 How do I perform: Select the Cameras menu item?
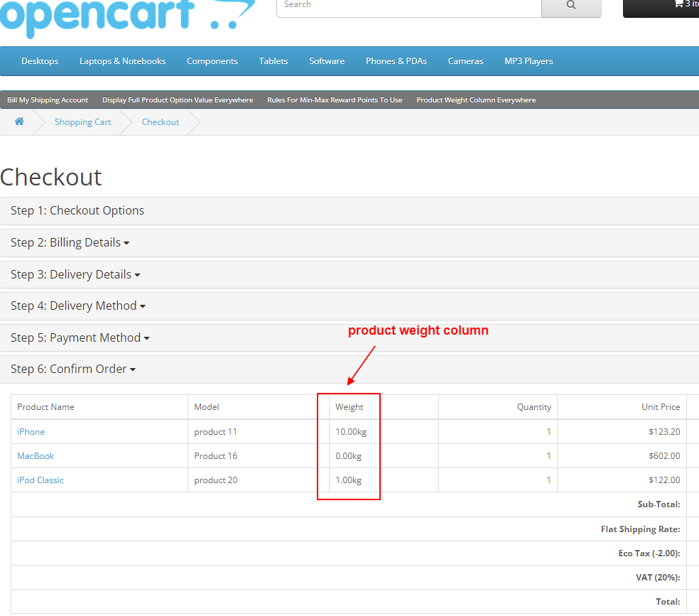(465, 61)
